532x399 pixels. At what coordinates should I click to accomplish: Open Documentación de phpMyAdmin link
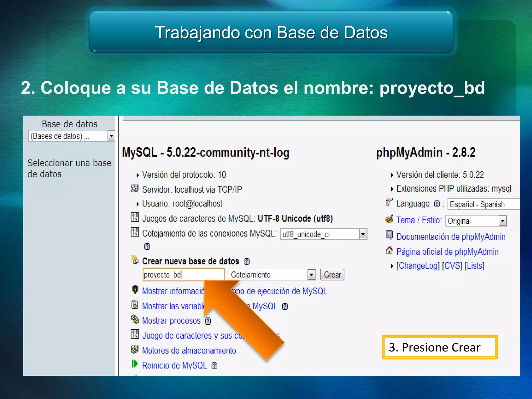(x=451, y=237)
